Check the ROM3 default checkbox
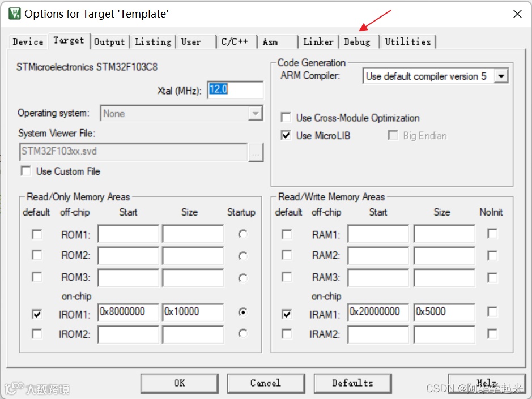 pos(37,277)
